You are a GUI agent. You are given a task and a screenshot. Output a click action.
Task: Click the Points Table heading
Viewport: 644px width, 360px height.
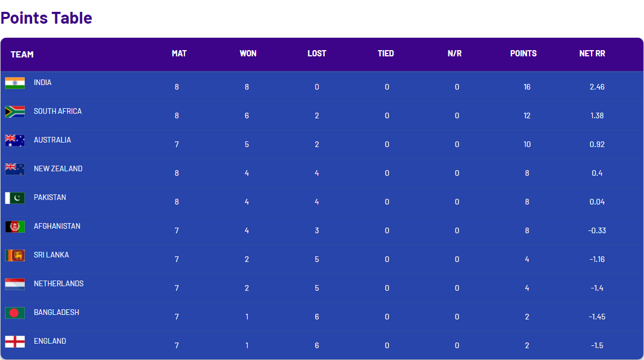point(46,17)
